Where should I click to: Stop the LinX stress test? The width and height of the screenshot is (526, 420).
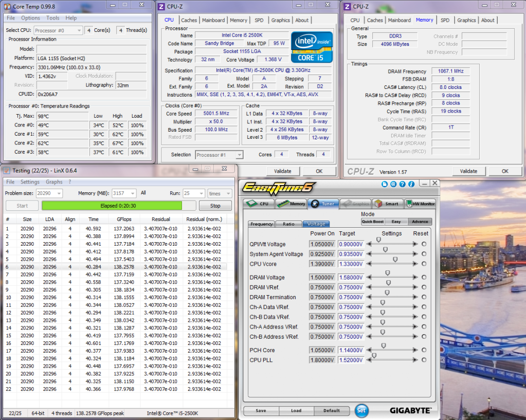(215, 206)
